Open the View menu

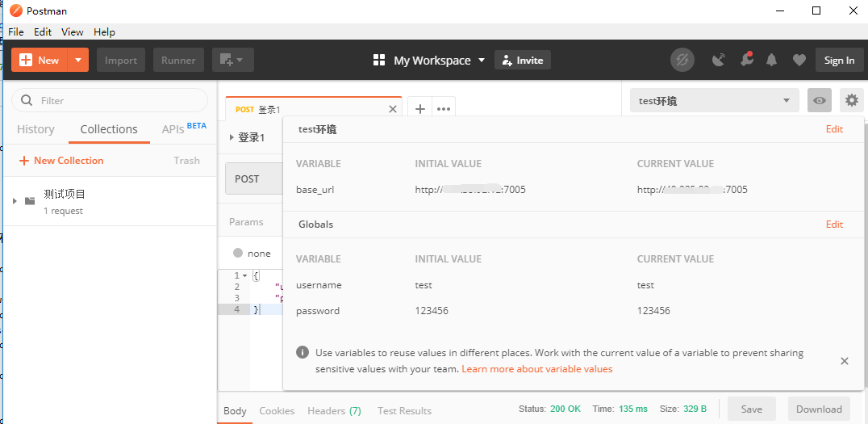coord(73,31)
